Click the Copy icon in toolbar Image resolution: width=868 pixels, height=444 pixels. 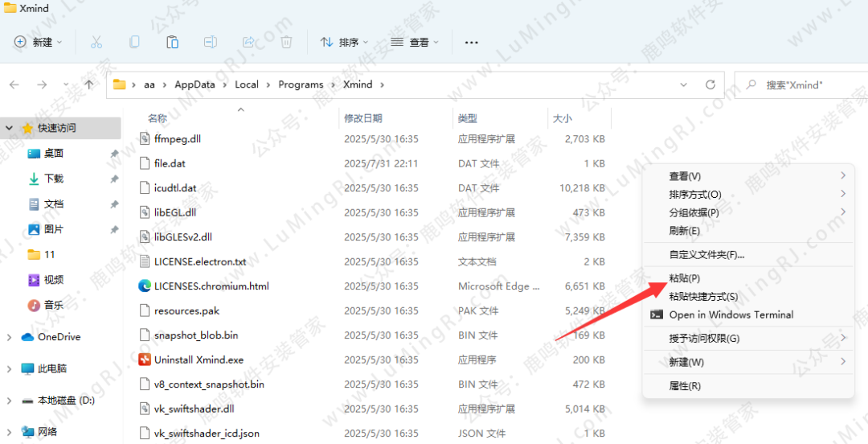click(x=134, y=42)
